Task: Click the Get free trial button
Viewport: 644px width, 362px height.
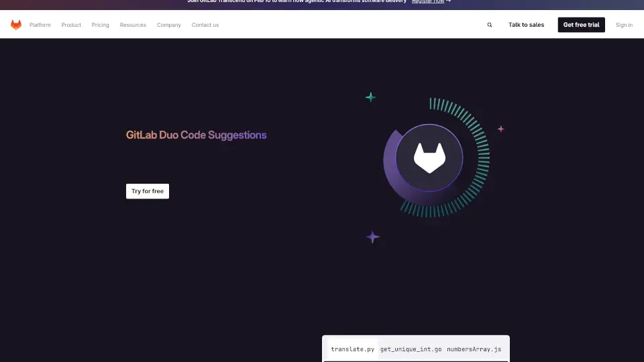Action: point(581,25)
